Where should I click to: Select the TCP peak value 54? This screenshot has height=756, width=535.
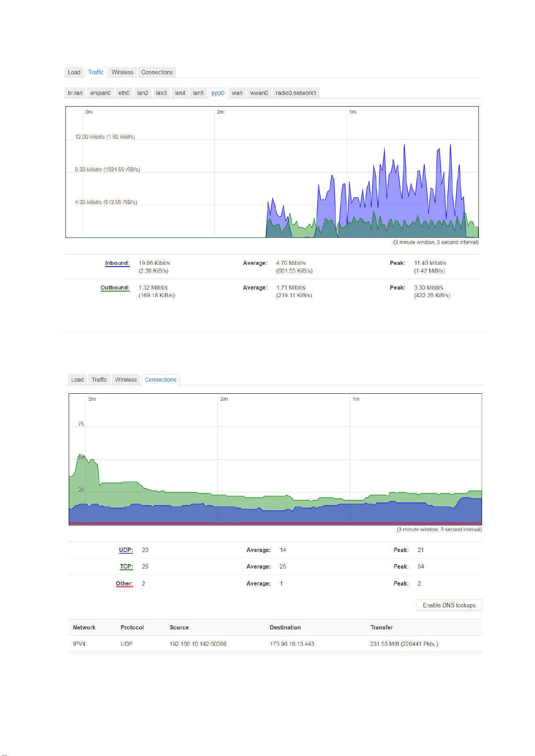(x=421, y=567)
